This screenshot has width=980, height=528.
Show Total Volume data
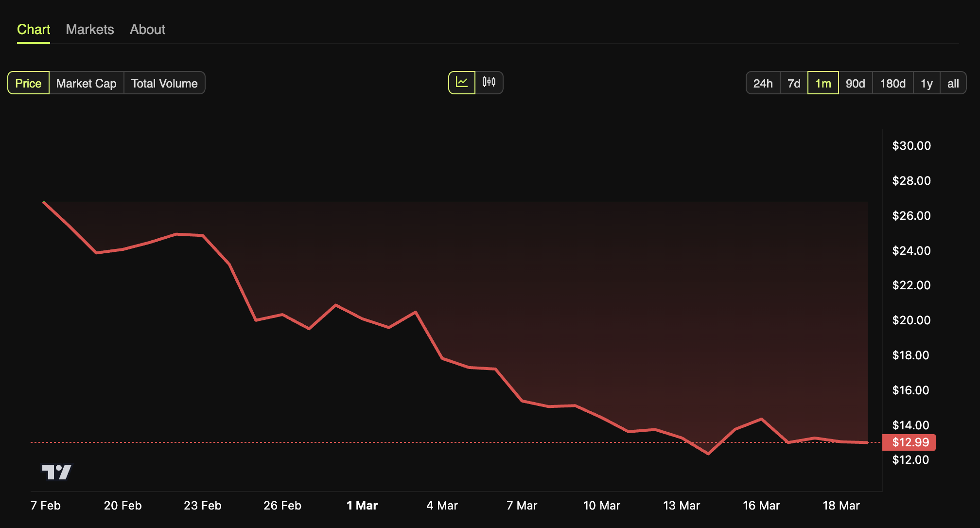click(164, 83)
